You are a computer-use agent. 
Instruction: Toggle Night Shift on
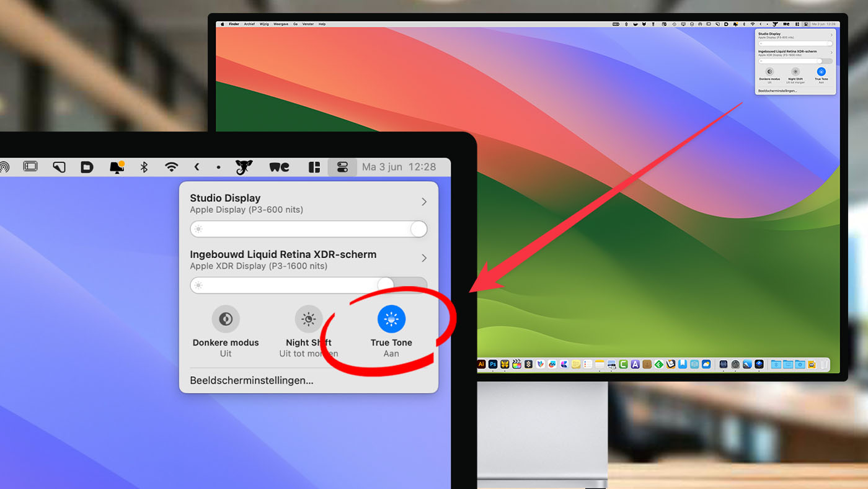[x=308, y=318]
